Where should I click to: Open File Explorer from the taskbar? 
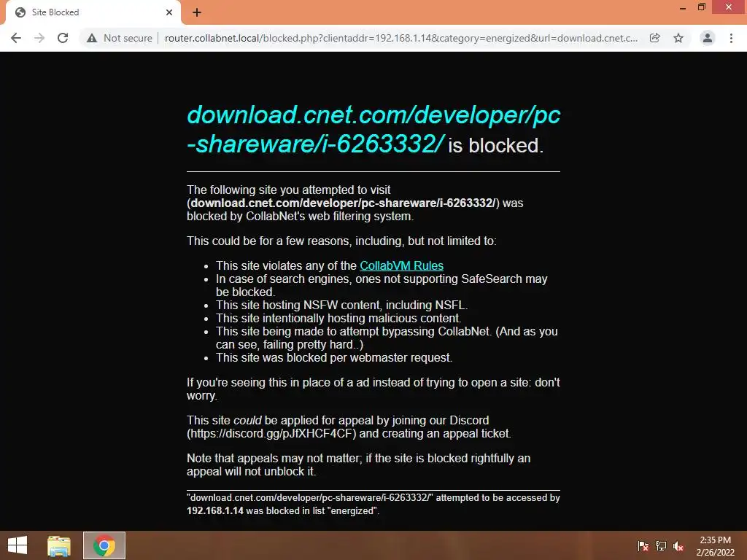click(x=59, y=545)
